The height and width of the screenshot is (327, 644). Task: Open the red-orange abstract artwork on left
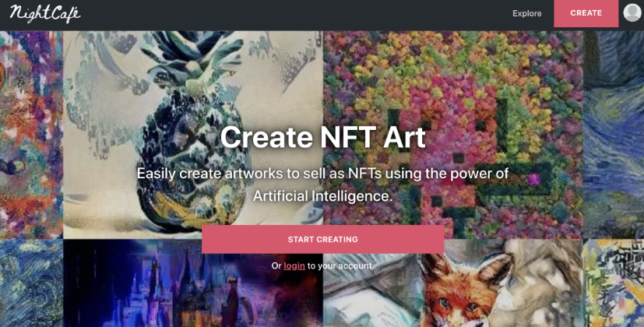click(x=31, y=135)
